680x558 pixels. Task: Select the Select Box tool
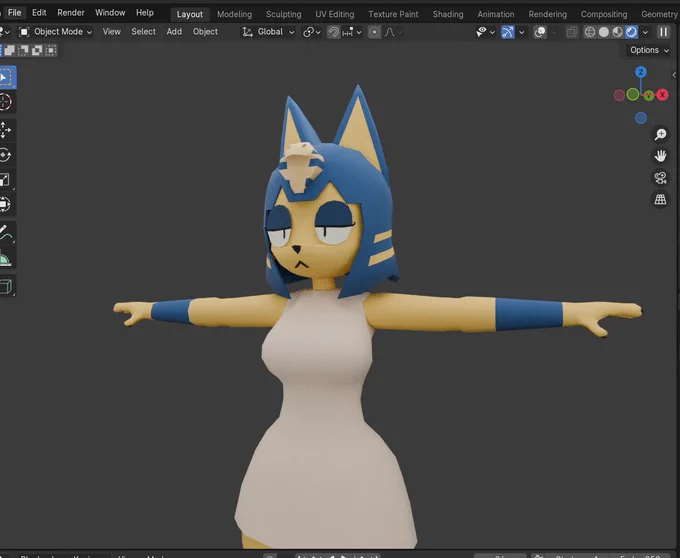point(6,78)
